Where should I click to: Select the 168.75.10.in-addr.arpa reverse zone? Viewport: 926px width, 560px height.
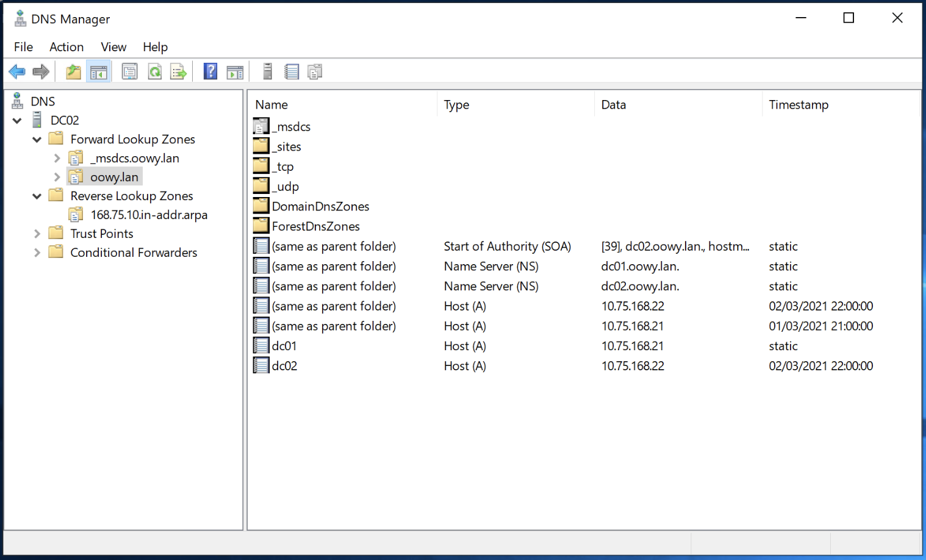pos(149,215)
